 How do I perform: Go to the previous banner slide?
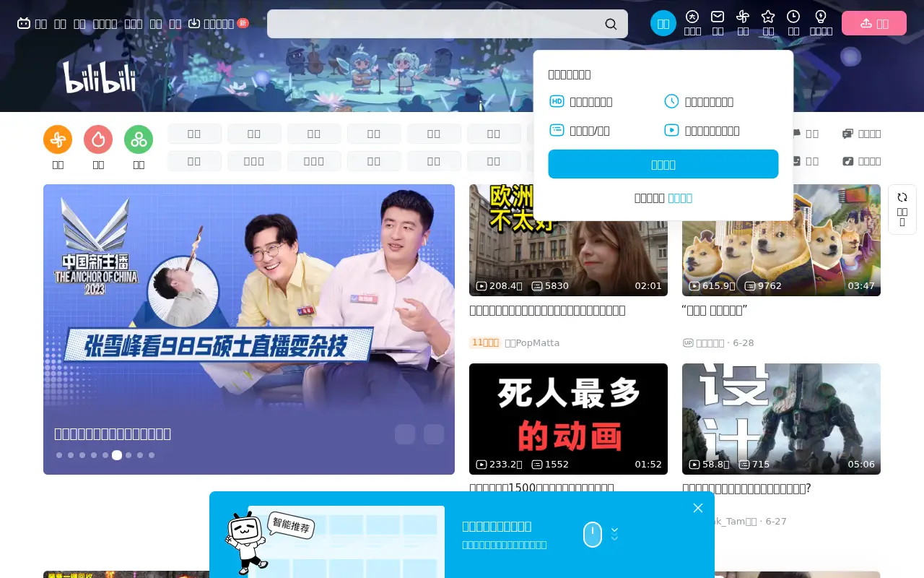tap(405, 434)
